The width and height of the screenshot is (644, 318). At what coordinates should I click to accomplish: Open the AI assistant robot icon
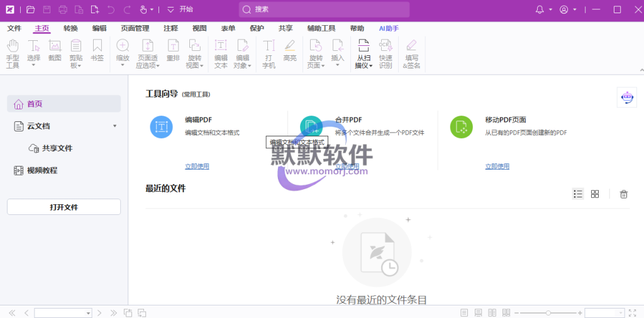626,97
